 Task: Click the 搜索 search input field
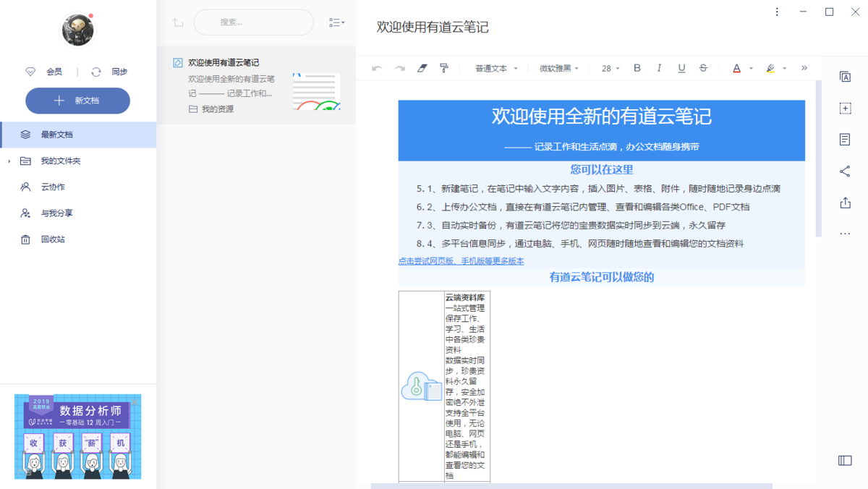(x=253, y=22)
